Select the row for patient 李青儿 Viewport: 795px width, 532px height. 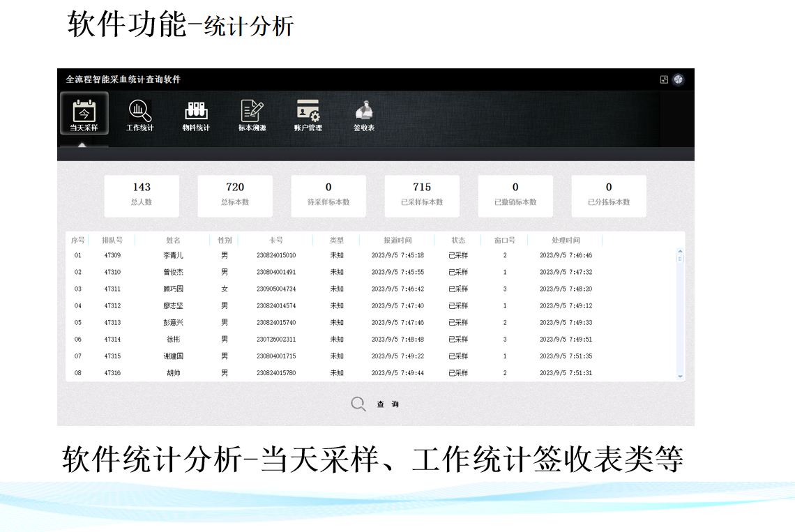[173, 255]
